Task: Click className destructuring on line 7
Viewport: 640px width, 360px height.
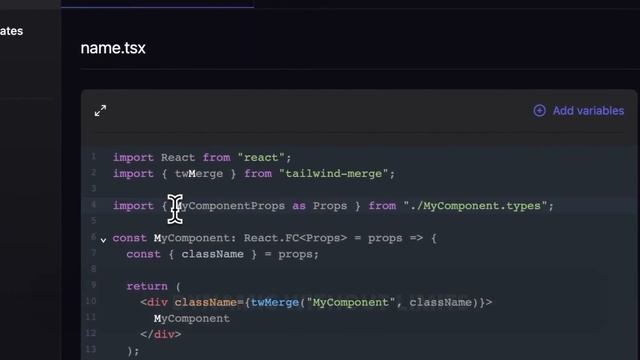Action: [x=212, y=254]
